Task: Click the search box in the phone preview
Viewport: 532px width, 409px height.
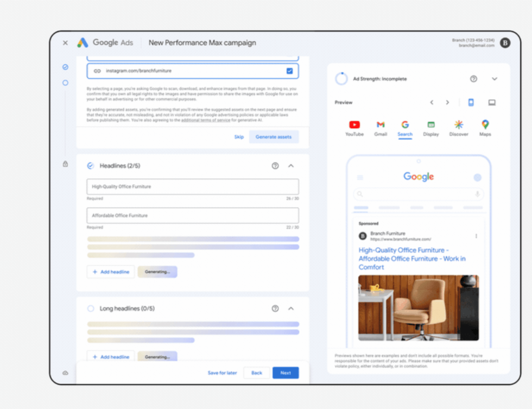Action: point(419,194)
